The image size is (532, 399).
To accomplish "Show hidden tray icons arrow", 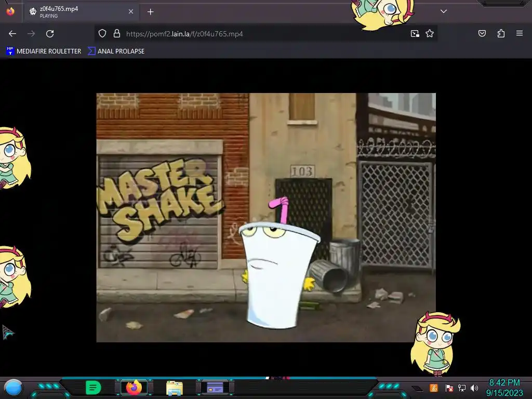I will (x=418, y=389).
